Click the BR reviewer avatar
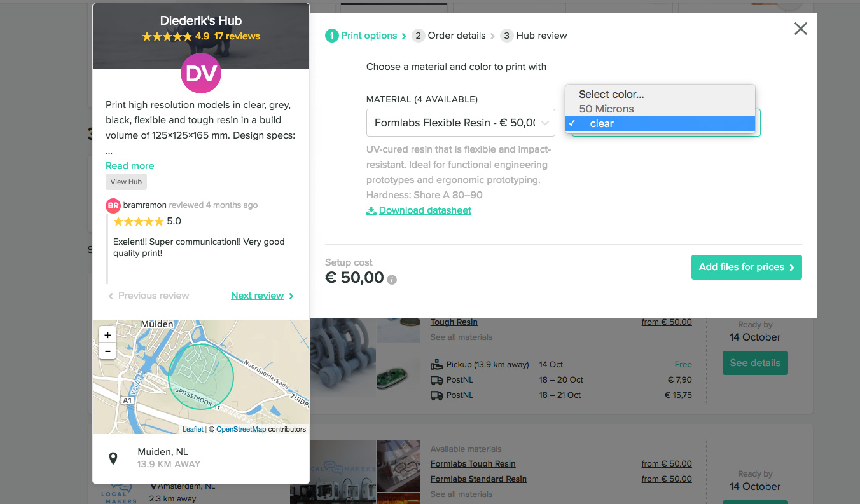 tap(113, 205)
